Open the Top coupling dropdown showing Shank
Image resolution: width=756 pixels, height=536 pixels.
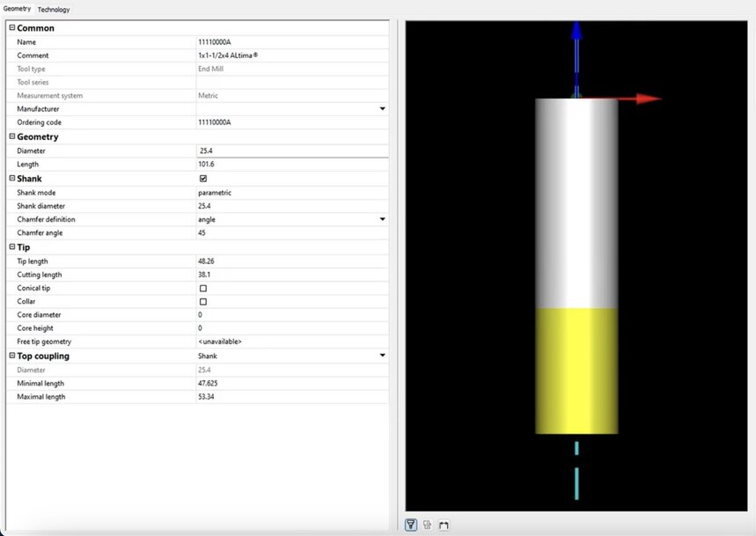pos(382,356)
